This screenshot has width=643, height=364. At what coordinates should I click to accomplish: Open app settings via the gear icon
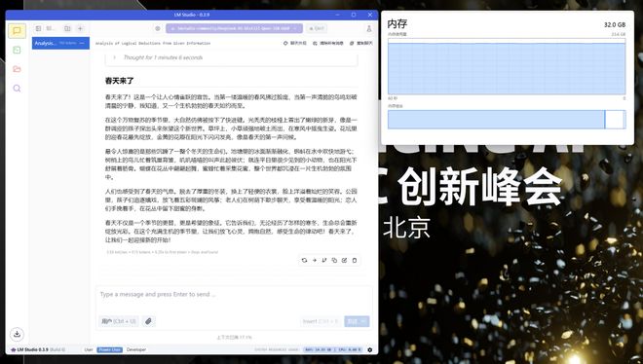click(x=370, y=349)
